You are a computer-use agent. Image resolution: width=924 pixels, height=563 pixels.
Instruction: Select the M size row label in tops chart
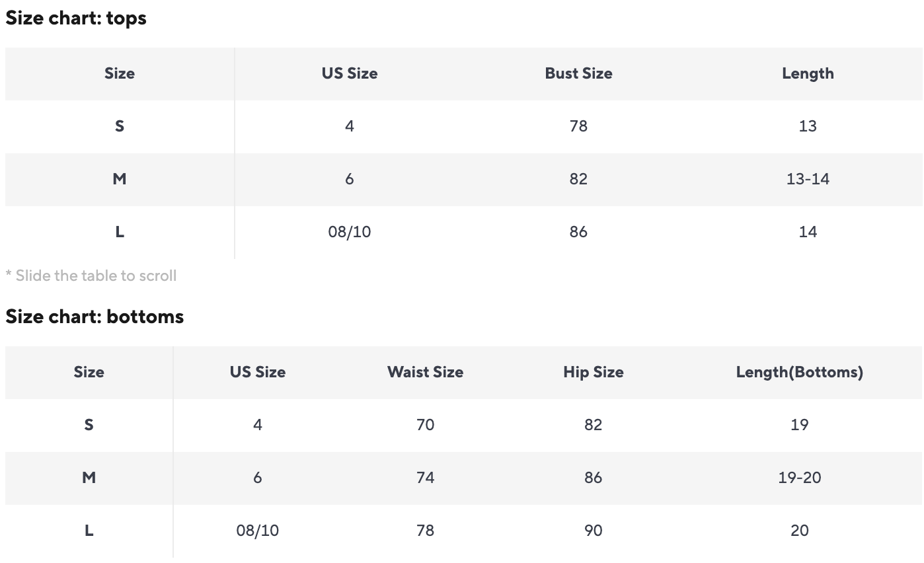click(x=120, y=179)
